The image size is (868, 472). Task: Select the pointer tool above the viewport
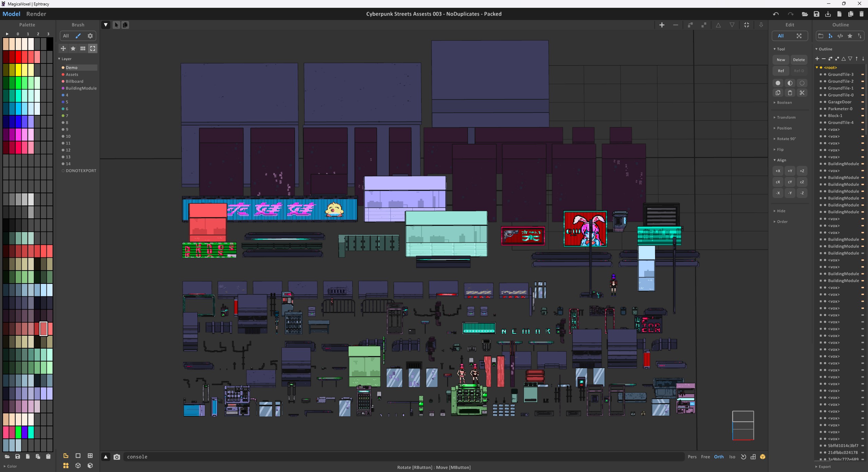[x=116, y=25]
